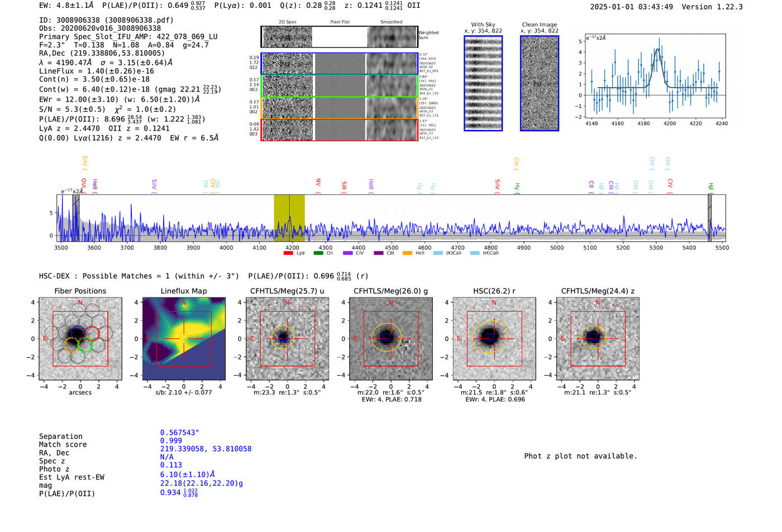Select the orange-outlined fiber row in 2D spectra

(x=340, y=108)
